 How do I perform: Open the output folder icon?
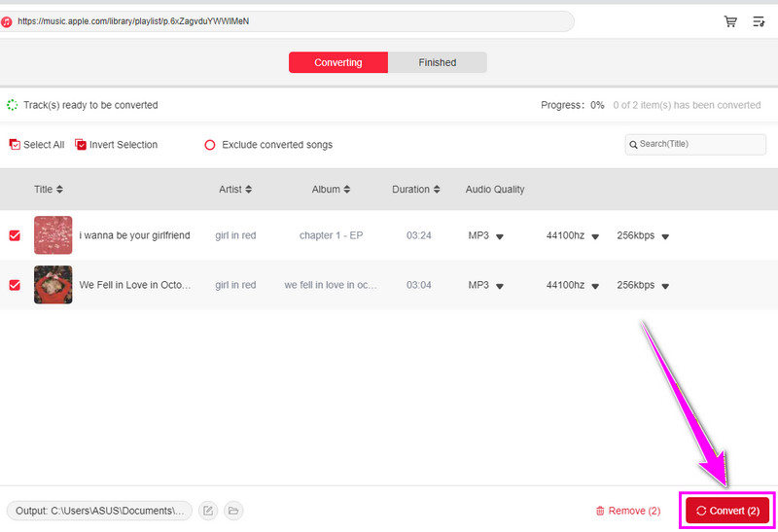coord(233,510)
